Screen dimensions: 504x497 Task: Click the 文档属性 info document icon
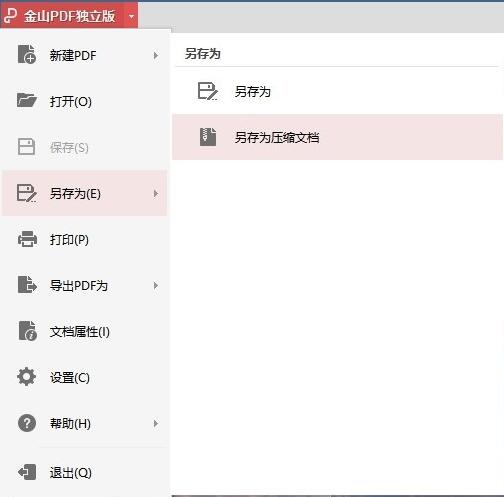[x=27, y=331]
